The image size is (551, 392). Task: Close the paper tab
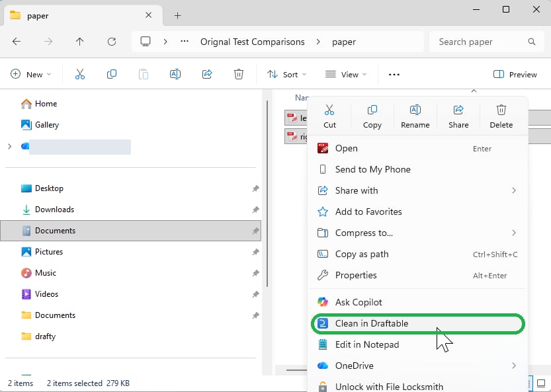149,15
